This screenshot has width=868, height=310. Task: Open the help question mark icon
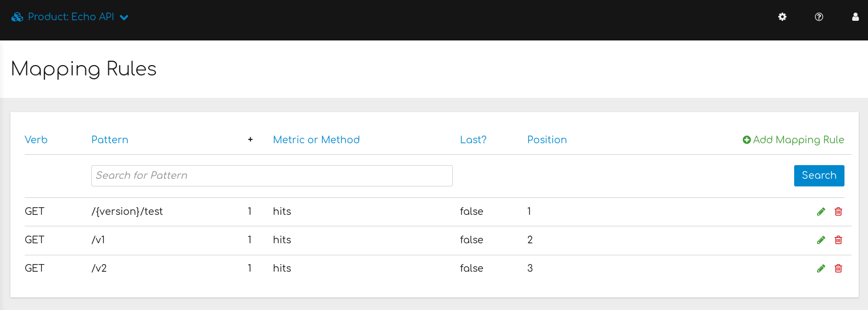tap(819, 17)
